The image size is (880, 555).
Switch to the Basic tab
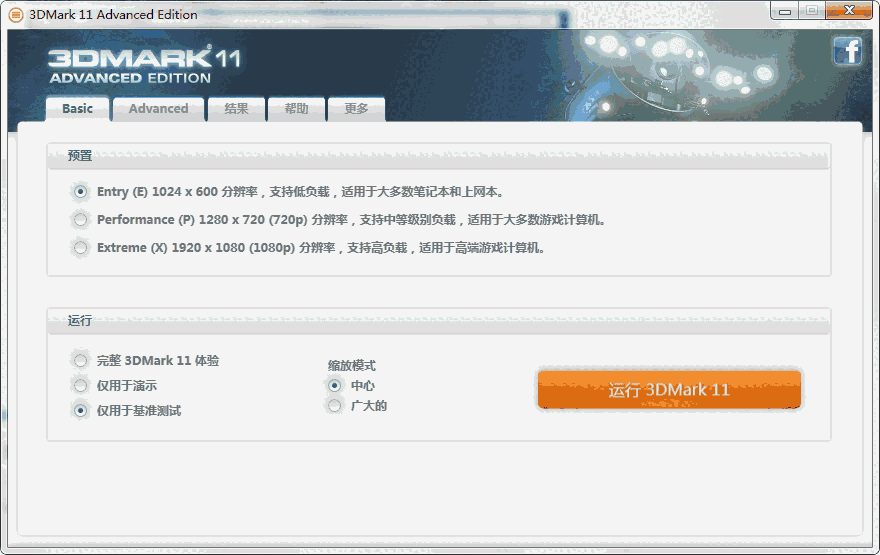[x=77, y=109]
